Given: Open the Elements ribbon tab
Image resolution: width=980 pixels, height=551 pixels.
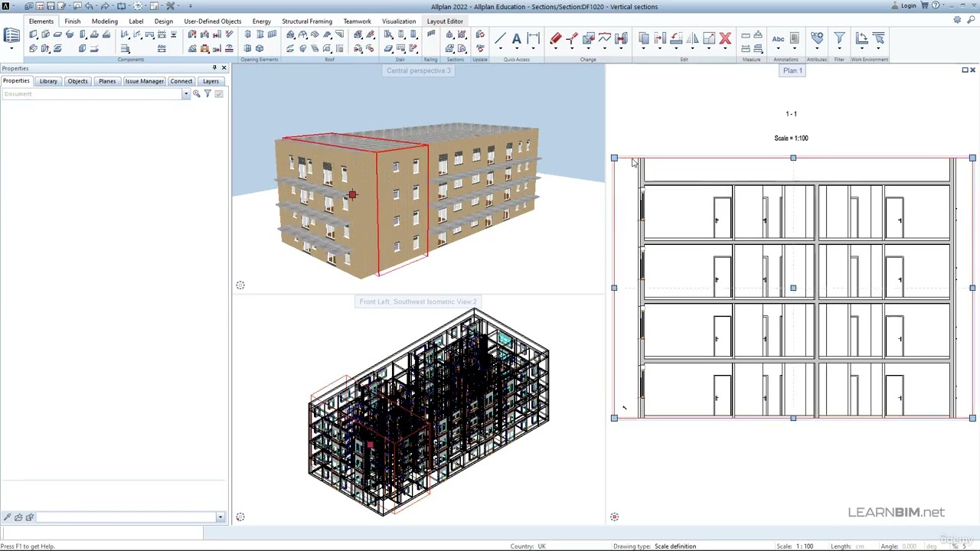Looking at the screenshot, I should point(41,21).
